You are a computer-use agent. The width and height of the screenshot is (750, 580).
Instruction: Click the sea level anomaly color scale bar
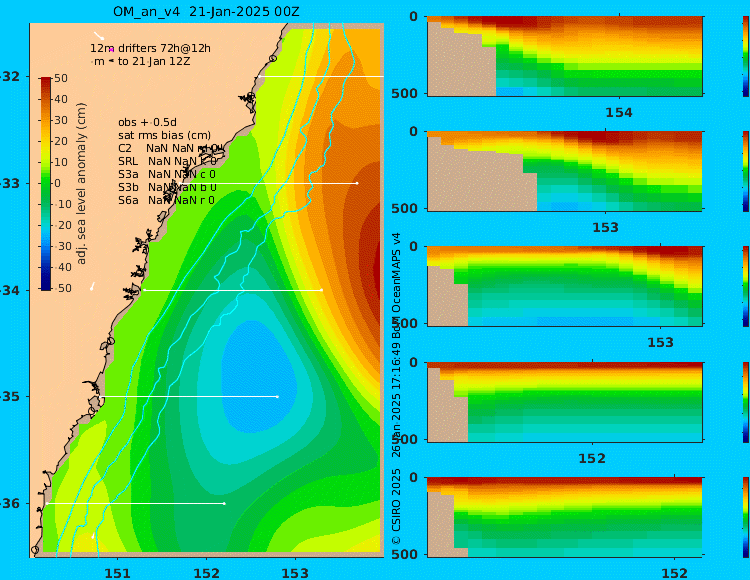[x=46, y=184]
